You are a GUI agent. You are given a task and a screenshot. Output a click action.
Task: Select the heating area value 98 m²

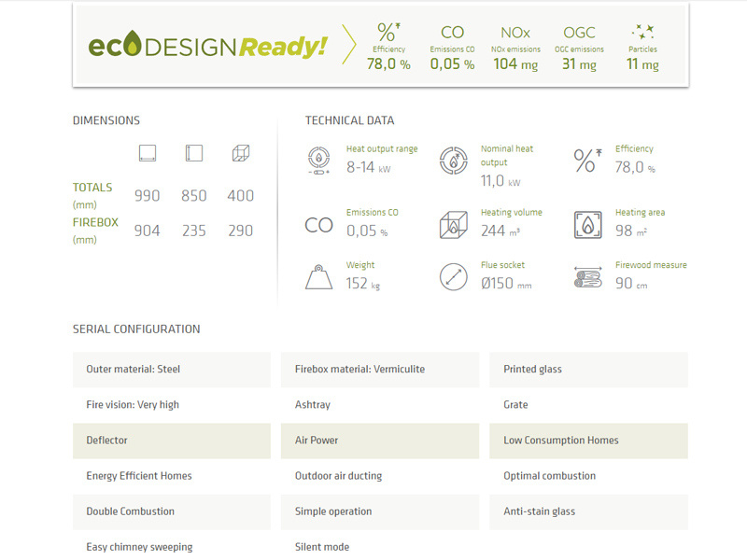tap(631, 231)
